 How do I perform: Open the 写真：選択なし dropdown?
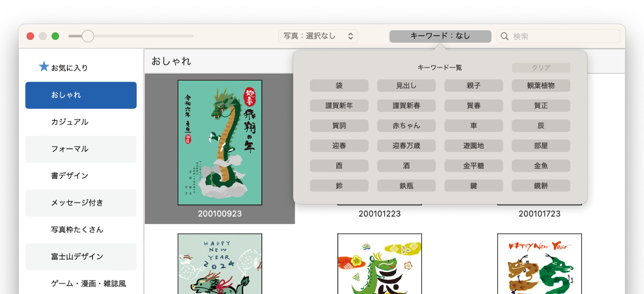tap(318, 36)
